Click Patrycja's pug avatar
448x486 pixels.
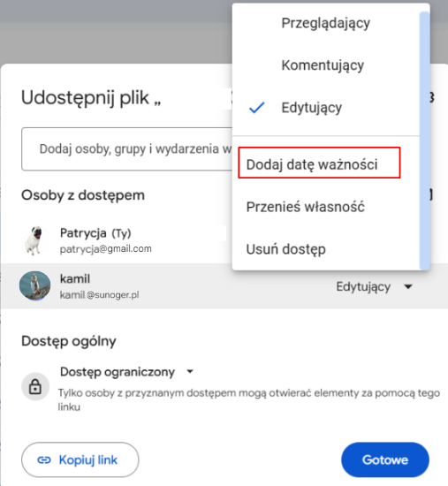[x=35, y=240]
